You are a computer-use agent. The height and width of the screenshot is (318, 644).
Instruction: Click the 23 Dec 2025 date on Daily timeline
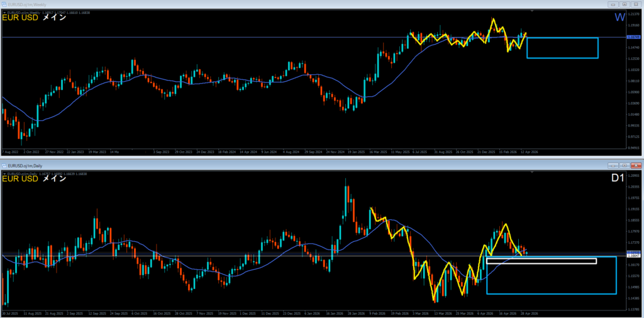point(291,313)
